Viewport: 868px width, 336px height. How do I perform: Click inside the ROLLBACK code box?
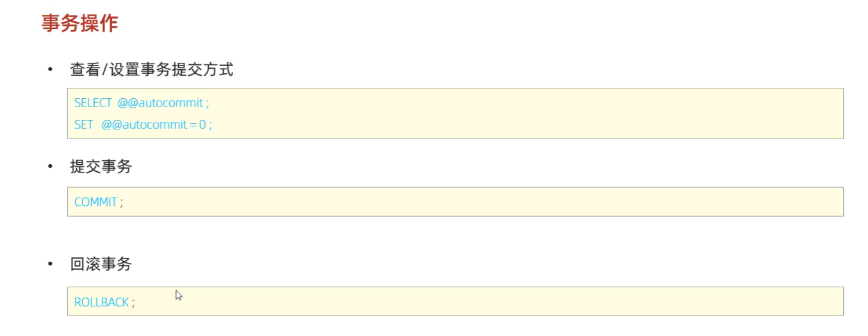pyautogui.click(x=455, y=301)
